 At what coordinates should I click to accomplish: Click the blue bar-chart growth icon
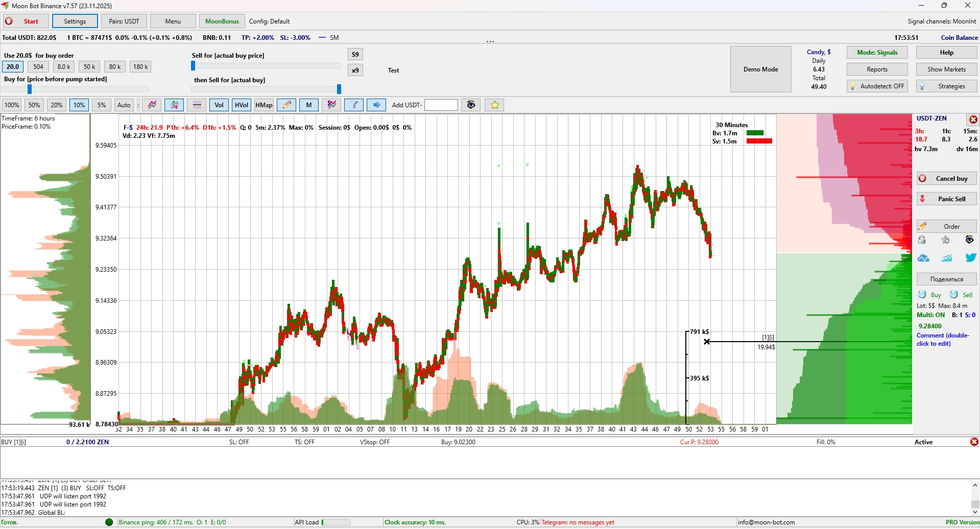946,258
